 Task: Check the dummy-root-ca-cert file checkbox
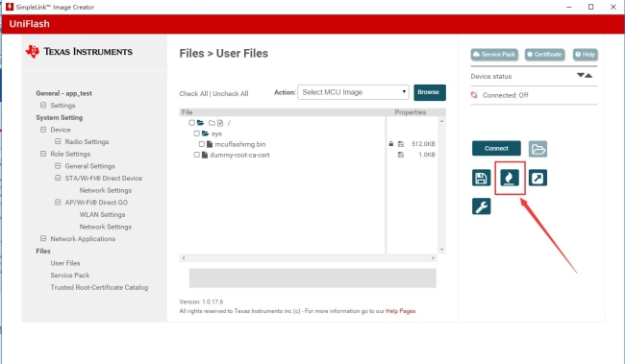pyautogui.click(x=196, y=155)
